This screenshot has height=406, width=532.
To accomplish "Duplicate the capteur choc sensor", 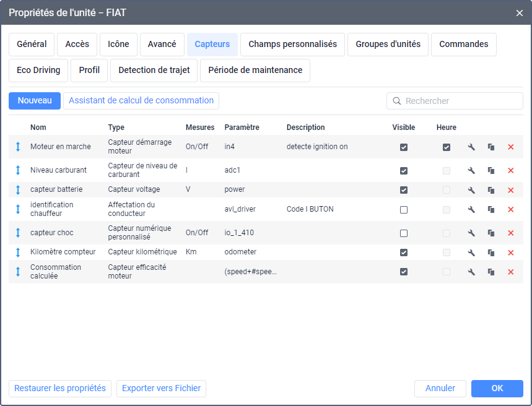I will point(491,233).
